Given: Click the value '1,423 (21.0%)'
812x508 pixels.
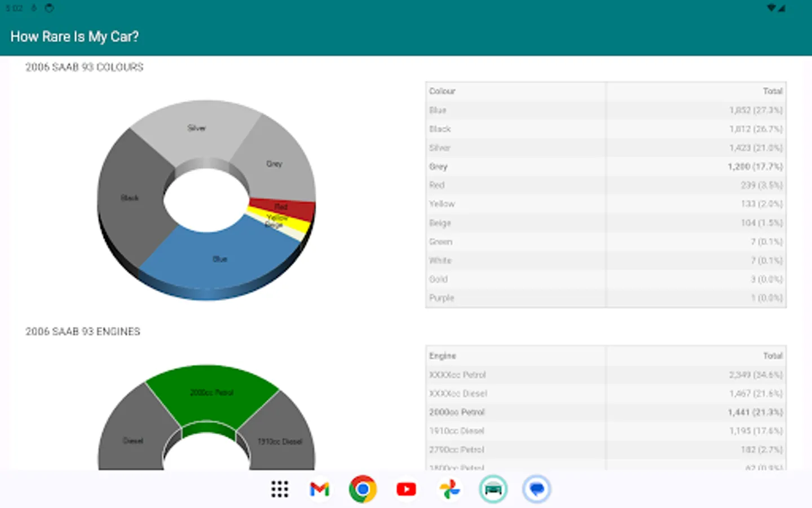Looking at the screenshot, I should pyautogui.click(x=756, y=148).
